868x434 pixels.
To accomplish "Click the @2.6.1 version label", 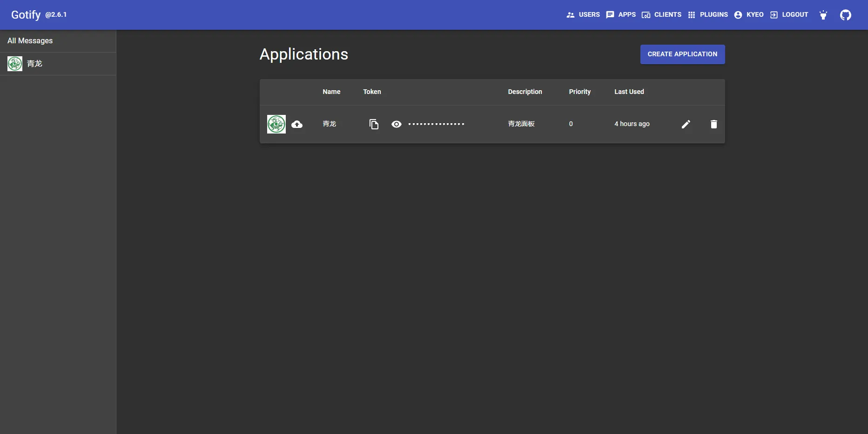I will pos(56,15).
